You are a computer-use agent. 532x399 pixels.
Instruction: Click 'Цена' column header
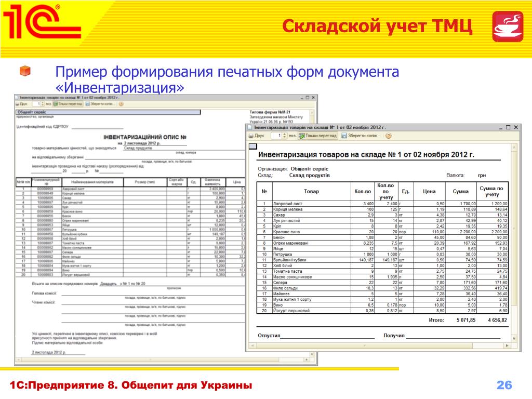tap(429, 191)
